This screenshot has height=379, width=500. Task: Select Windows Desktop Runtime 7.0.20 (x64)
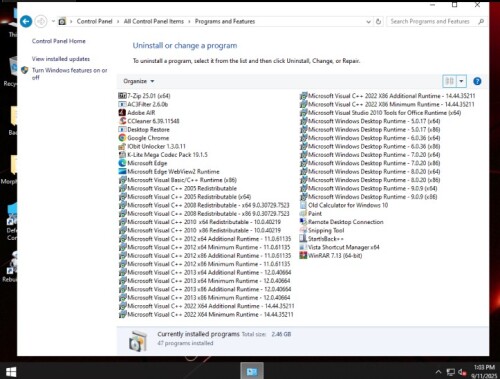tap(370, 155)
